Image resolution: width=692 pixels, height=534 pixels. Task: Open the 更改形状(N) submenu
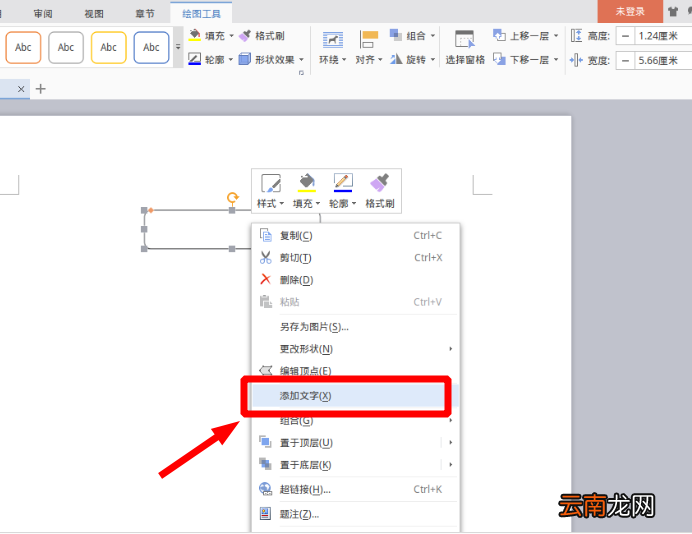[356, 349]
